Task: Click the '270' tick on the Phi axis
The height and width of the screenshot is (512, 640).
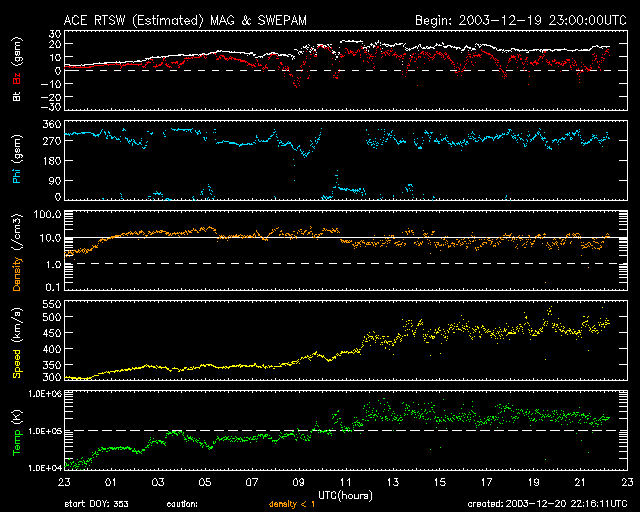Action: tap(52, 141)
